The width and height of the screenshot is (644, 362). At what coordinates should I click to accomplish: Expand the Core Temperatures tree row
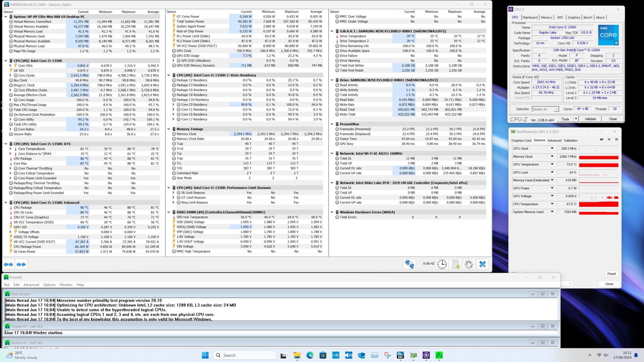10,149
